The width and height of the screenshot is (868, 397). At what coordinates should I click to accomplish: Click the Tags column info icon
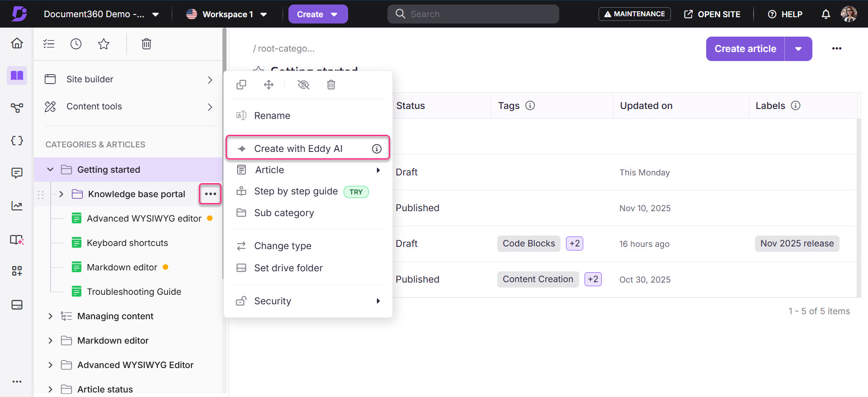[x=530, y=105]
